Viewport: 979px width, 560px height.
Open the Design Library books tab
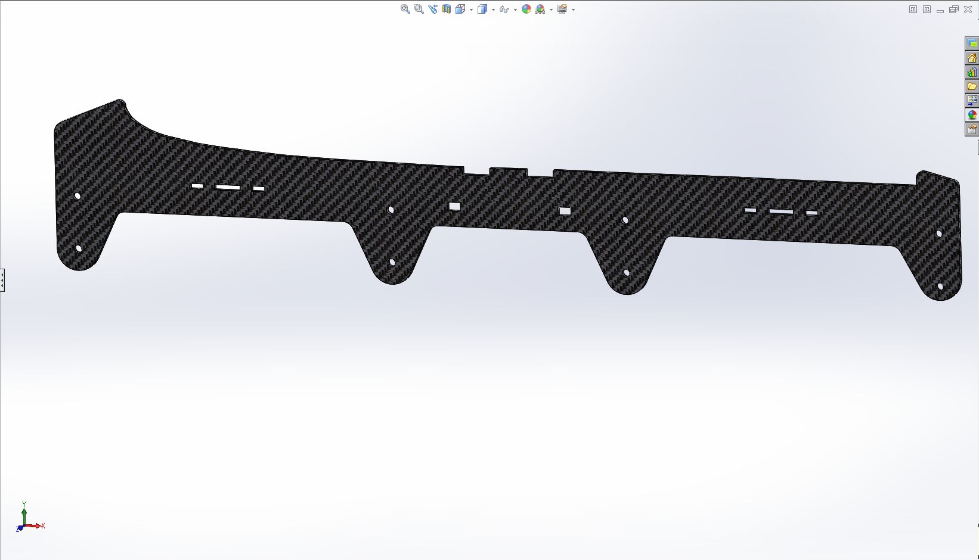point(972,72)
